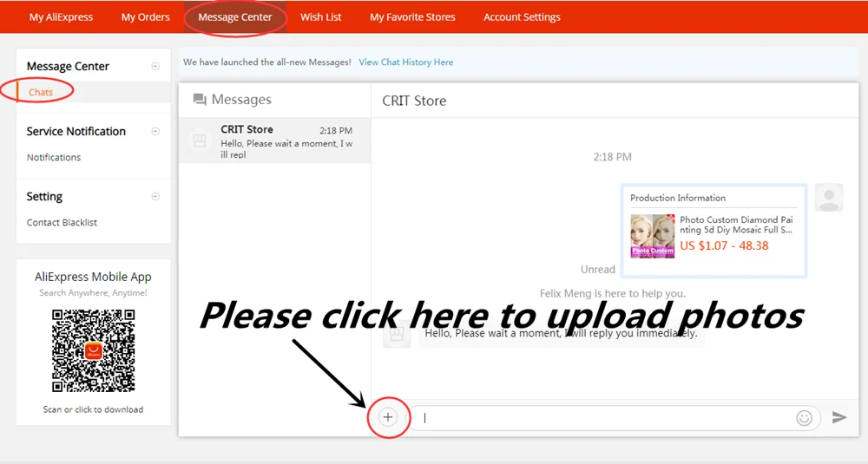Open Account Settings tab
This screenshot has width=868, height=464.
pos(522,17)
